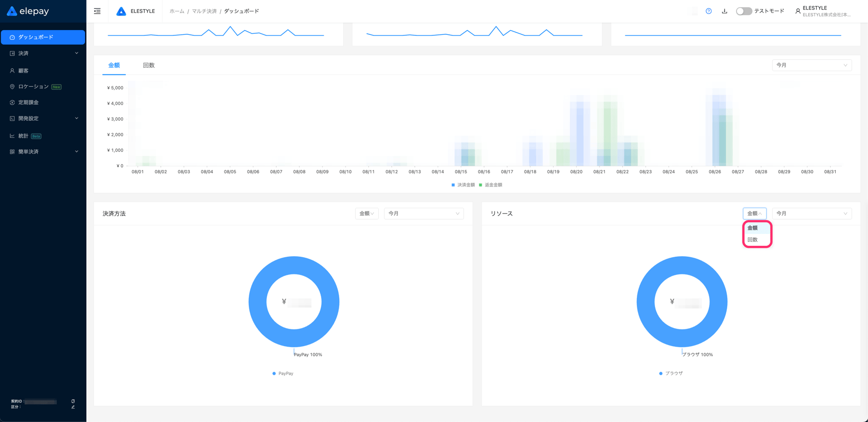This screenshot has width=868, height=422.
Task: Expand the 決済 sidebar submenu
Action: (43, 54)
